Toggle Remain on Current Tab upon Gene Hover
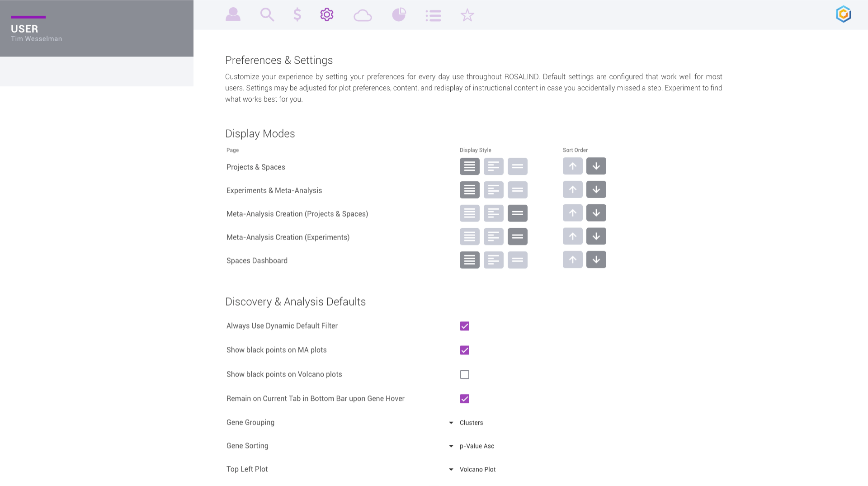 (x=465, y=399)
